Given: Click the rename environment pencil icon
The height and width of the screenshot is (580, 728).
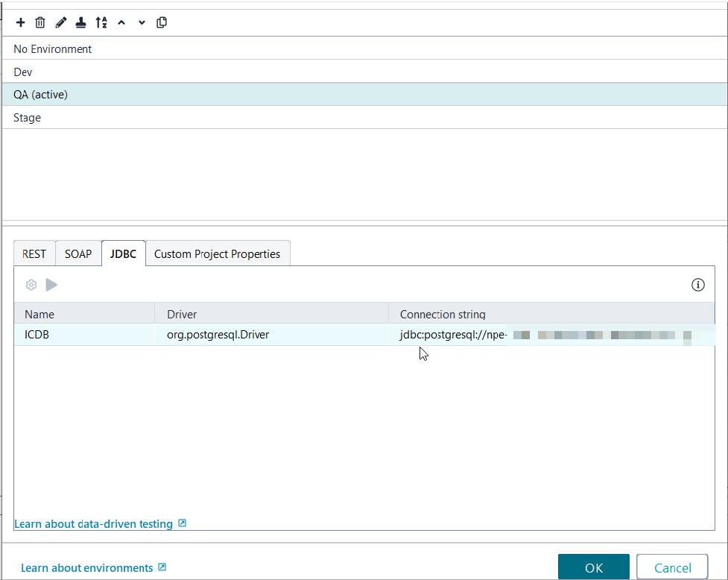Looking at the screenshot, I should point(61,22).
